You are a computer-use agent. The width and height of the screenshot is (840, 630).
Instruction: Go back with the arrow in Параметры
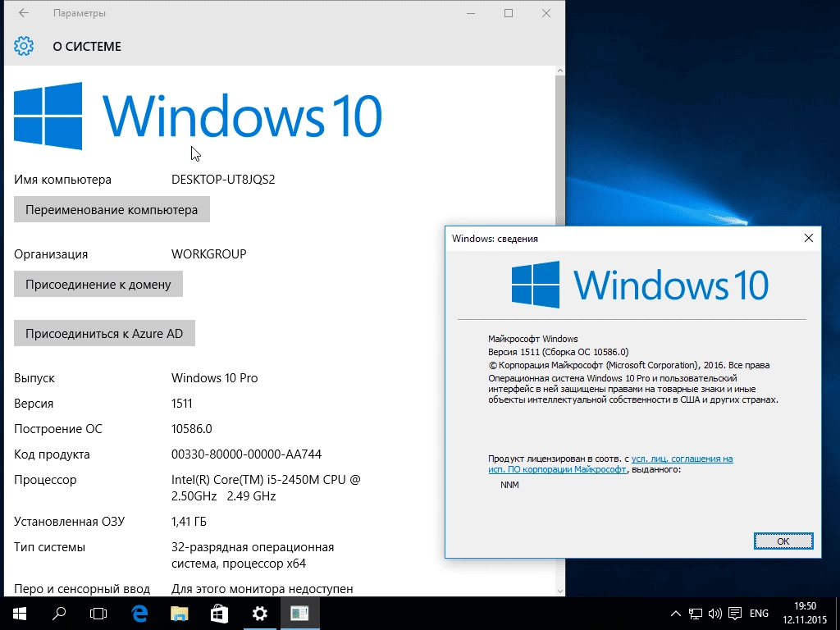(24, 13)
